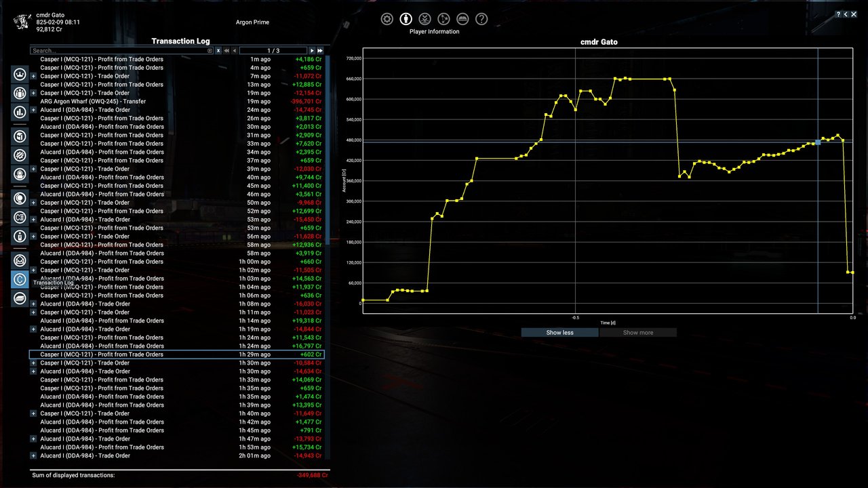Open the envelope messages sidebar icon
This screenshot has width=868, height=488.
pyautogui.click(x=20, y=260)
